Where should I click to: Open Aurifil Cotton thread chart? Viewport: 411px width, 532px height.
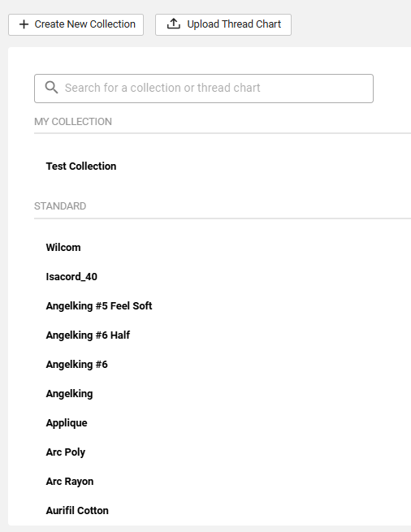pyautogui.click(x=77, y=511)
